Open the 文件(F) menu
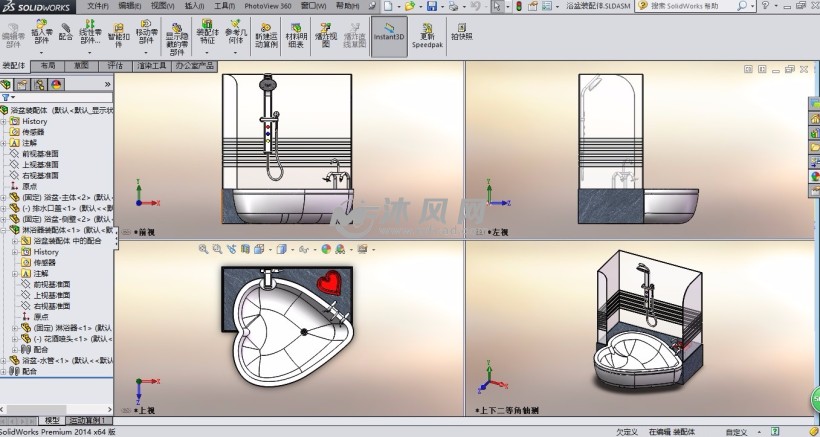The height and width of the screenshot is (437, 820). click(98, 6)
